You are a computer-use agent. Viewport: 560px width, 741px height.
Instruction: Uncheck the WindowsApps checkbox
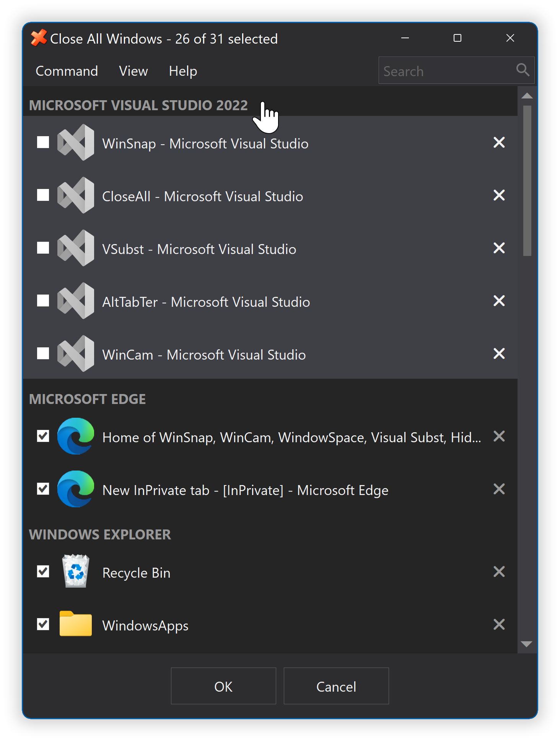pyautogui.click(x=43, y=624)
